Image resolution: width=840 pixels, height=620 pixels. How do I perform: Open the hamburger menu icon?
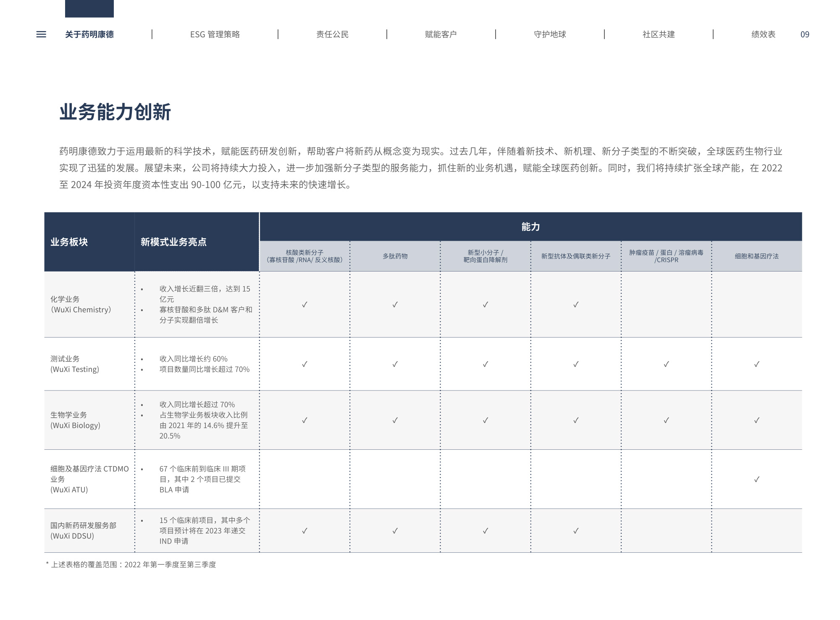point(41,34)
